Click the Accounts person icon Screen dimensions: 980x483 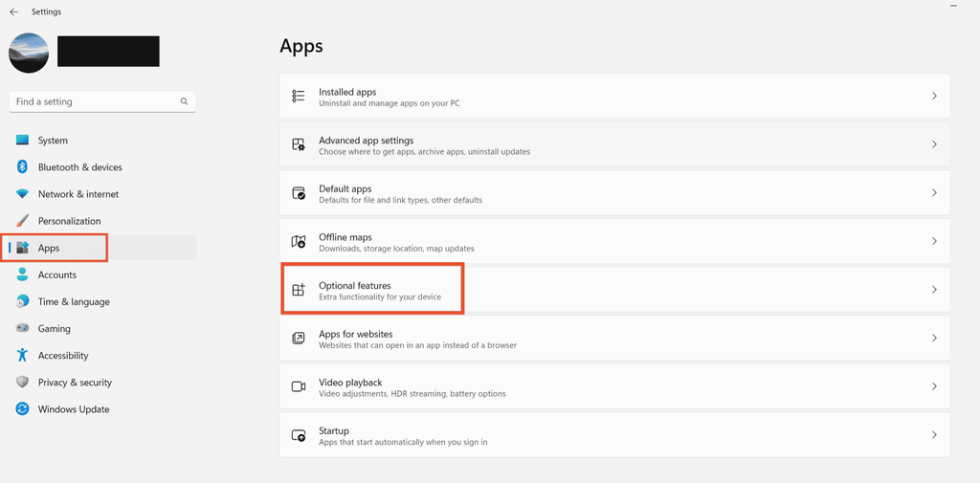23,274
